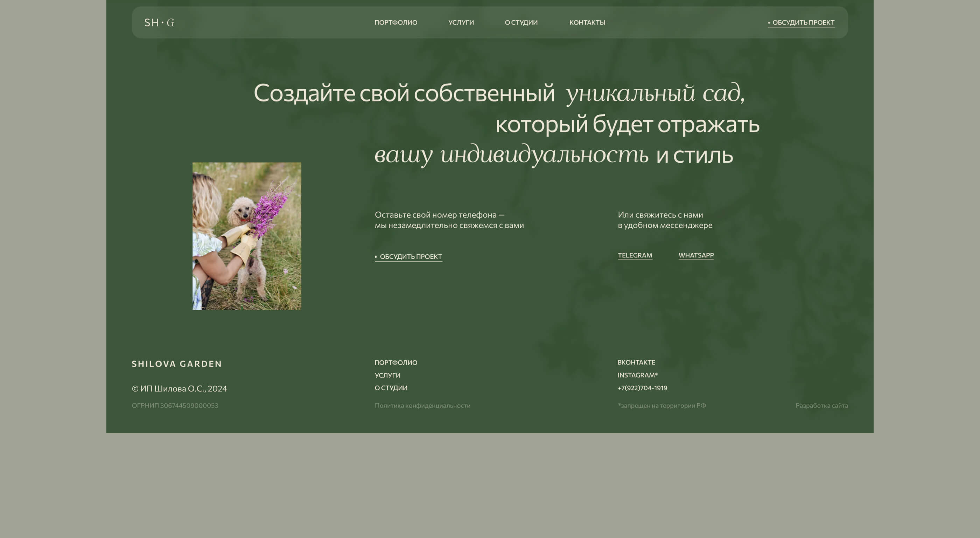Call the +7(922)704-1919 phone number link
The height and width of the screenshot is (538, 980).
click(x=642, y=388)
